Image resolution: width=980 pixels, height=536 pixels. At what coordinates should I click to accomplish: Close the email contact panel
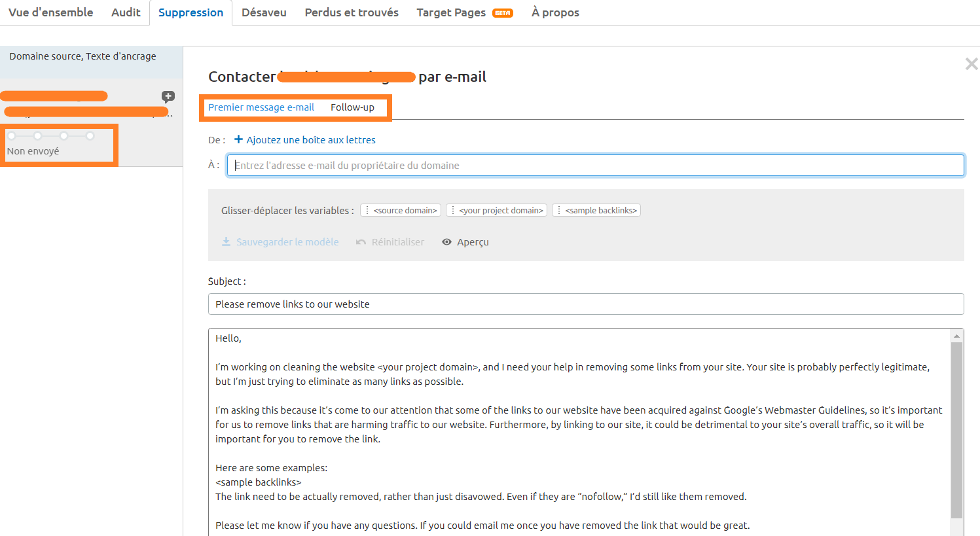[x=971, y=63]
